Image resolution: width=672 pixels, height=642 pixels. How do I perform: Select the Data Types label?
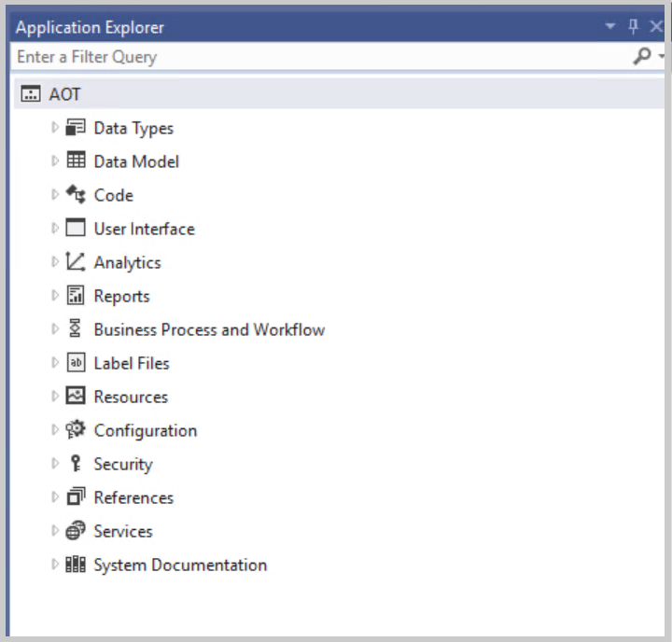tap(133, 128)
